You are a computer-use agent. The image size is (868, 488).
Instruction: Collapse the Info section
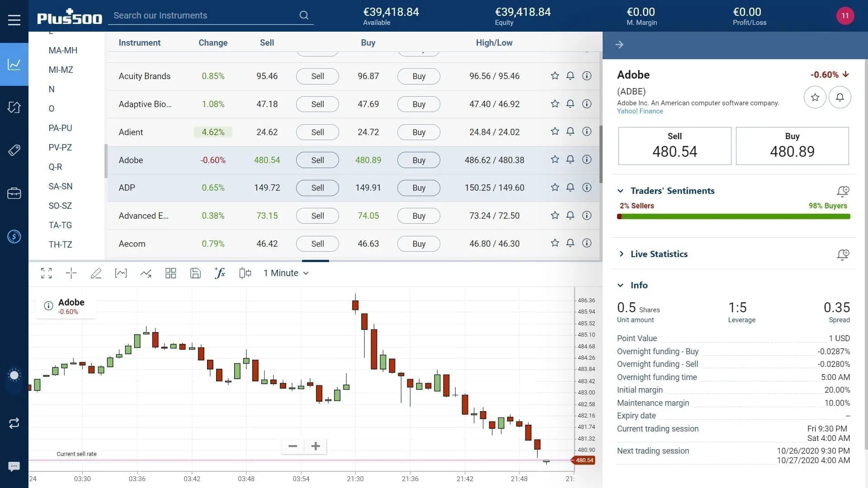point(620,285)
